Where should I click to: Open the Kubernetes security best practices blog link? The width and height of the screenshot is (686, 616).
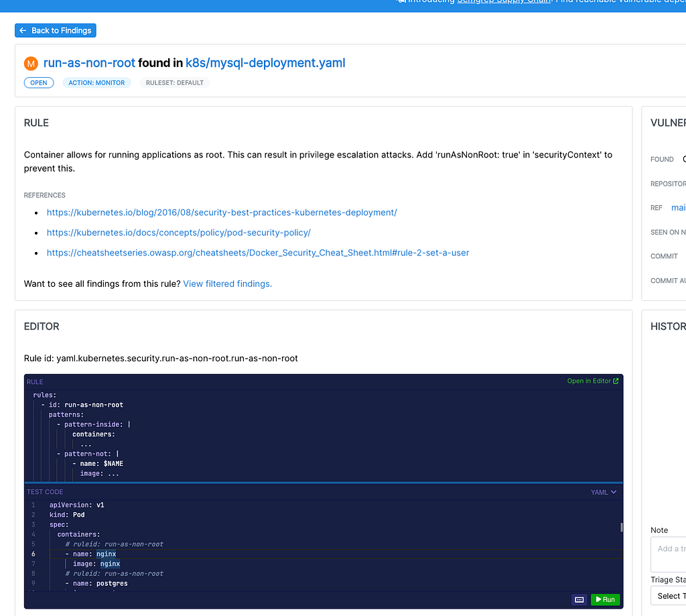222,212
